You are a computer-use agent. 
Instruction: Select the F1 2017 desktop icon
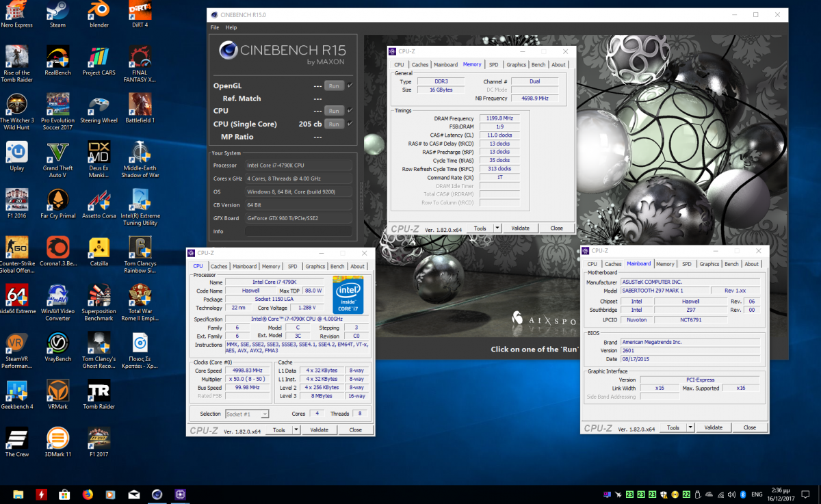99,444
